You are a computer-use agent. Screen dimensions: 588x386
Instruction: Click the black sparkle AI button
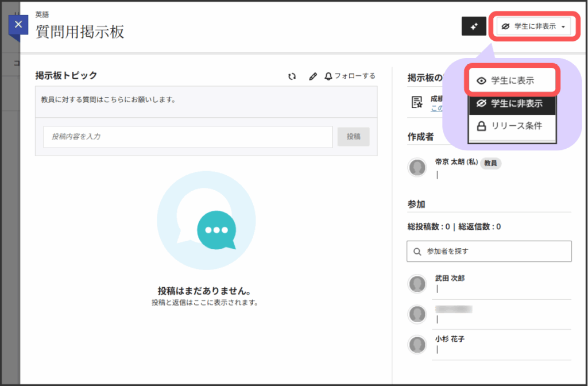(474, 26)
